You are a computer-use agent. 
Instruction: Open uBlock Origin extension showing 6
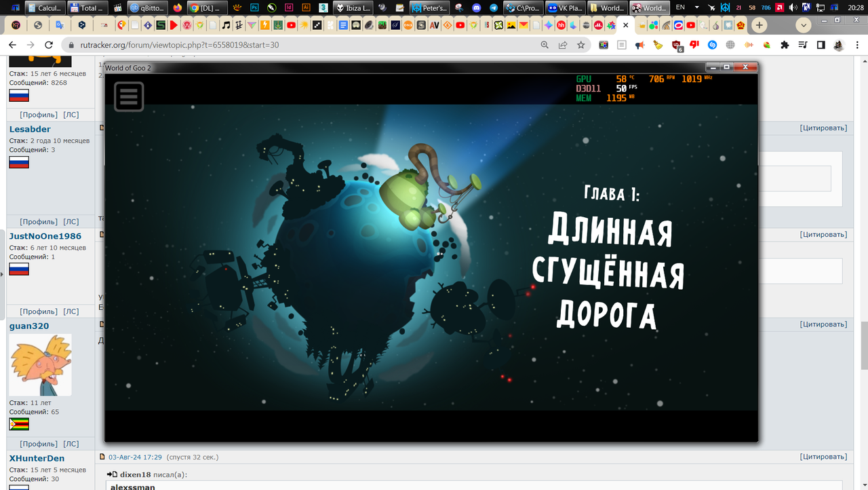click(677, 45)
